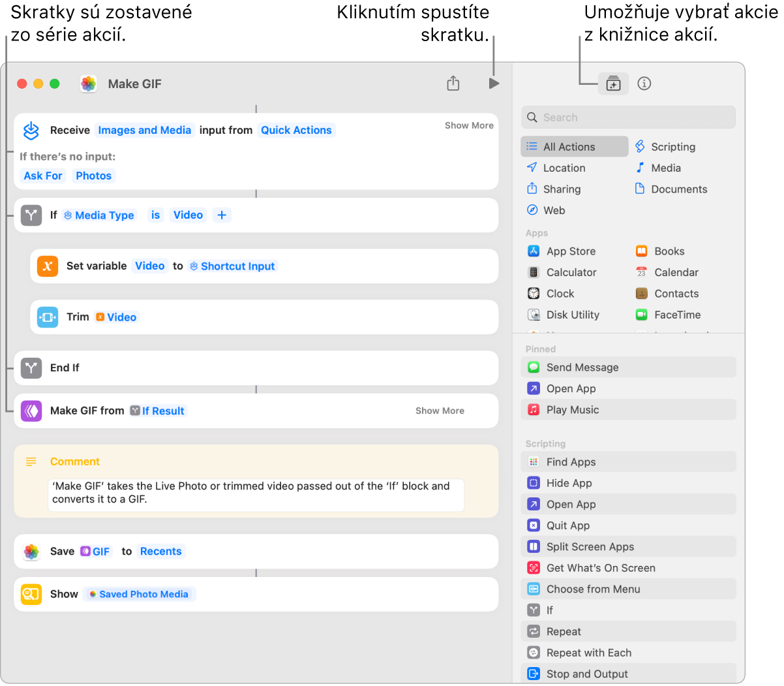
Task: Change the 'is' condition operator
Action: click(155, 215)
